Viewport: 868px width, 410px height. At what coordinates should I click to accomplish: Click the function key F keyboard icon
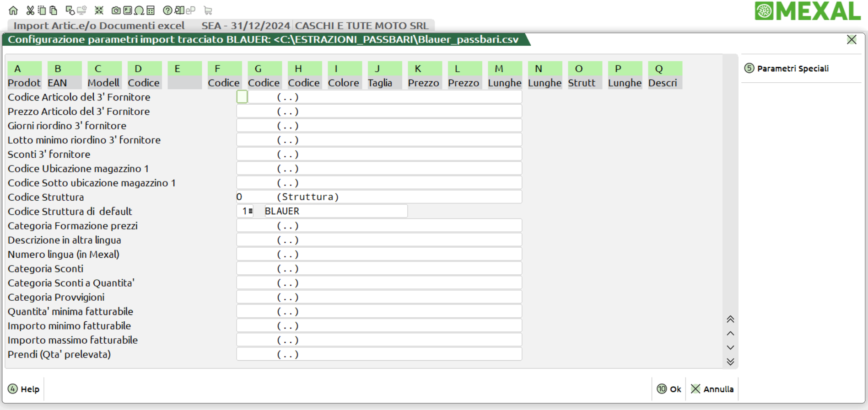[127, 10]
